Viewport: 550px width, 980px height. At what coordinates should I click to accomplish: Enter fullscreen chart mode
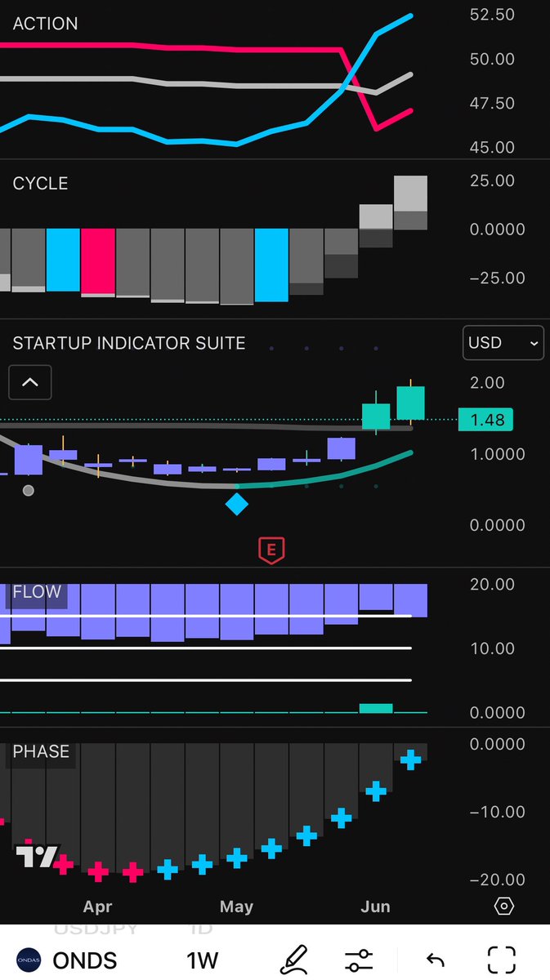coord(501,960)
